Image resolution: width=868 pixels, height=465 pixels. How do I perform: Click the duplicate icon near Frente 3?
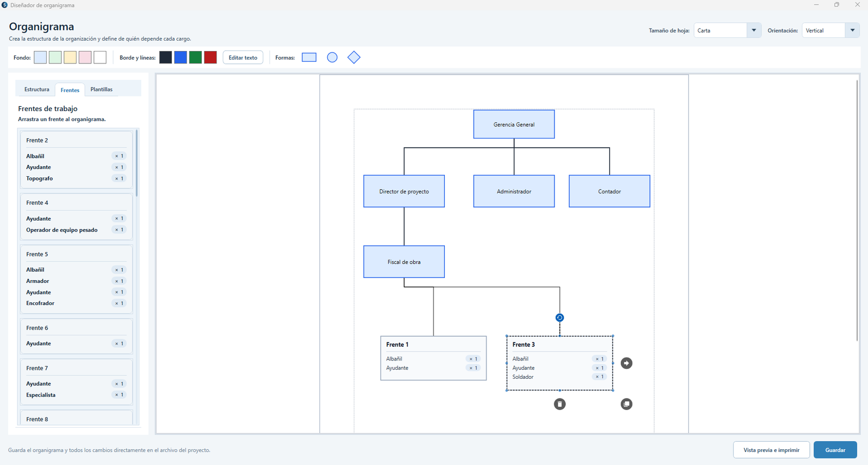click(x=627, y=404)
